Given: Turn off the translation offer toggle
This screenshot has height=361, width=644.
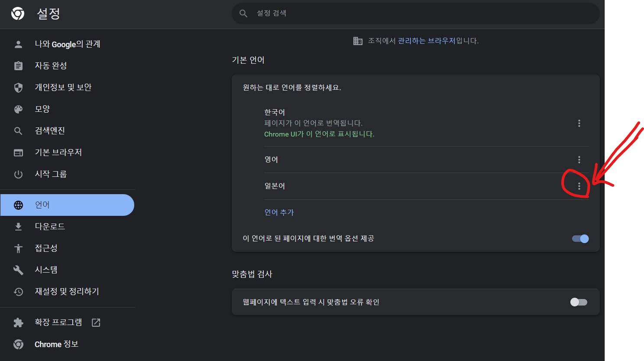Looking at the screenshot, I should [580, 239].
